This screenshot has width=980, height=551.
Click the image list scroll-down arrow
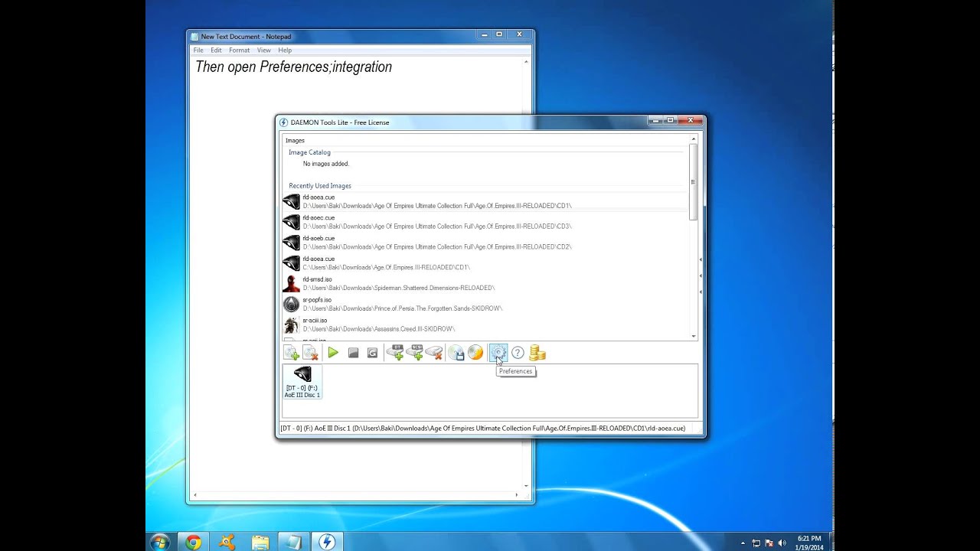(x=694, y=336)
